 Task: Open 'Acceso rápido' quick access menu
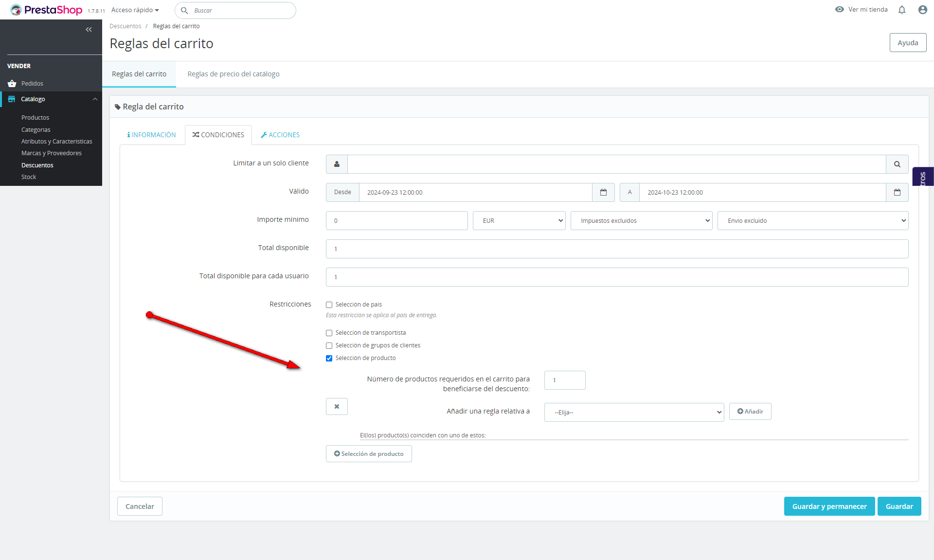(135, 10)
